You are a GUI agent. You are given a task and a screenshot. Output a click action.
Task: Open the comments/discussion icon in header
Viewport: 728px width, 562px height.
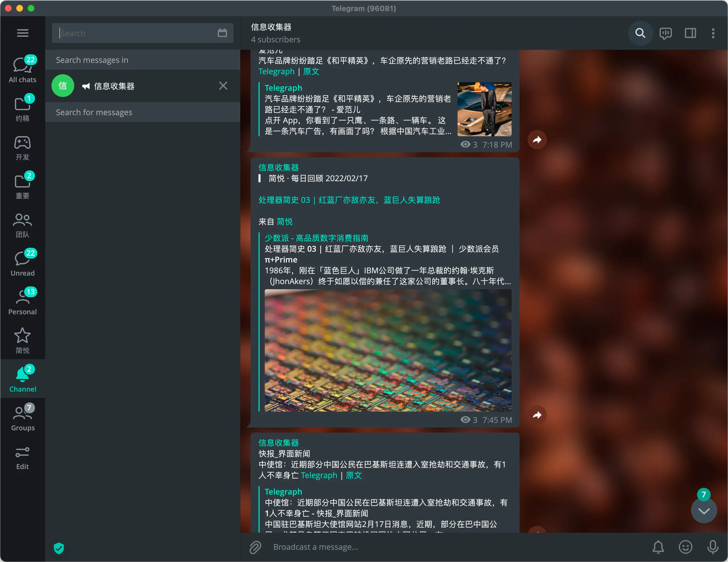[x=665, y=33]
